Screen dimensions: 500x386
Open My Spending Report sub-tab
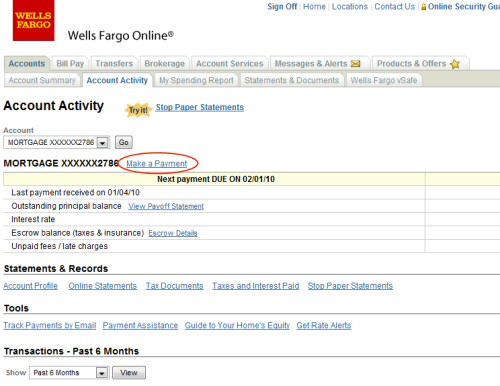[x=196, y=80]
